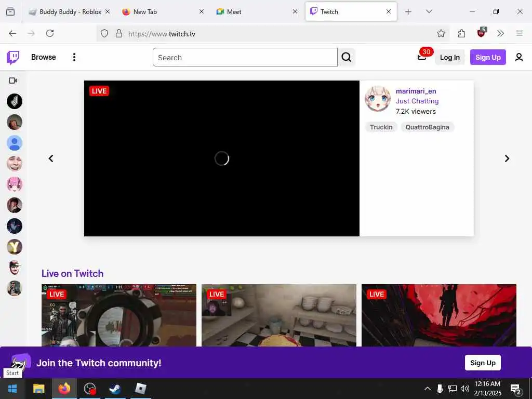Open the Just Chatting category link
Screen dimensions: 532x399
[417, 101]
